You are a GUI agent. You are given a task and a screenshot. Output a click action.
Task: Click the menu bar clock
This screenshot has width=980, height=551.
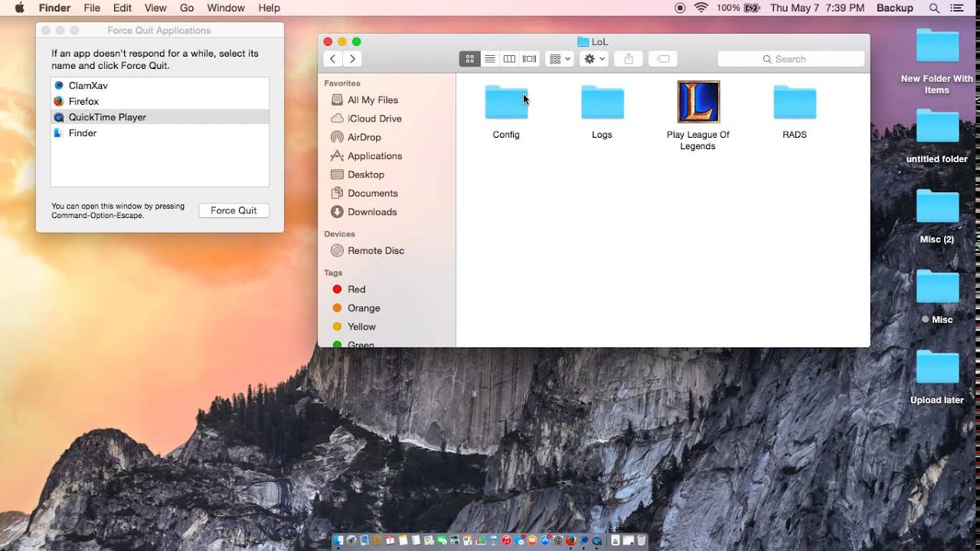coord(817,8)
